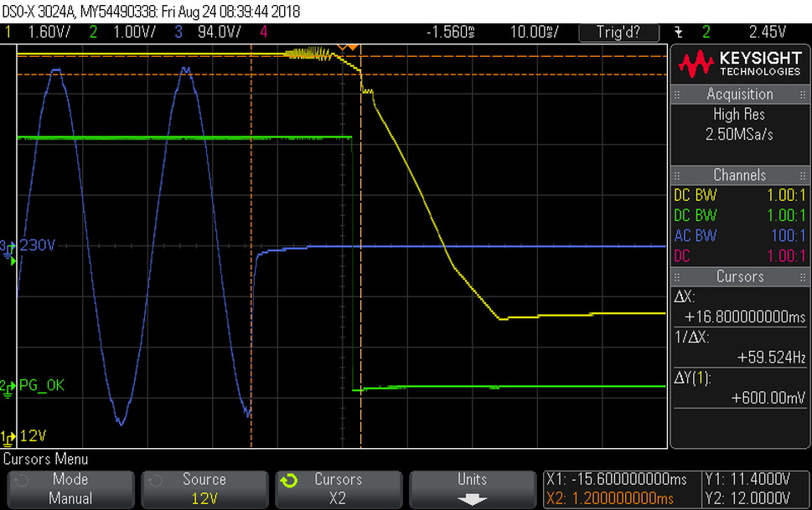Screen dimensions: 812x510
Task: Open the Cursors panel header
Action: click(740, 276)
